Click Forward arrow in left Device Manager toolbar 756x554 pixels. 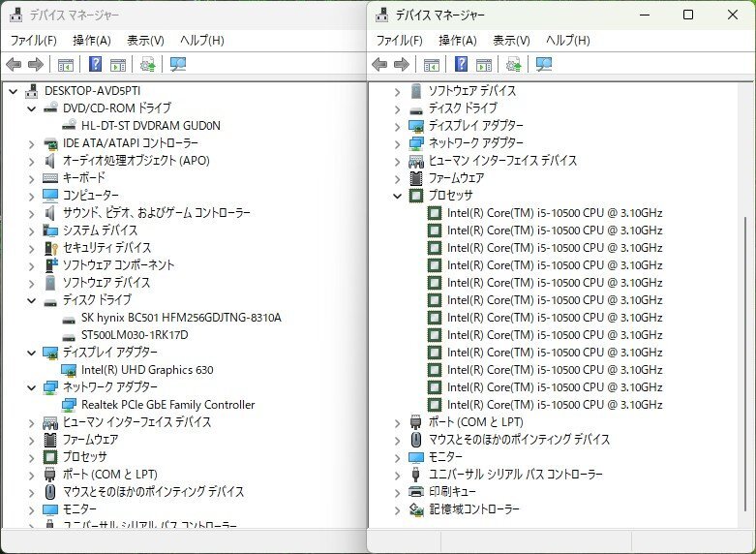(x=36, y=64)
